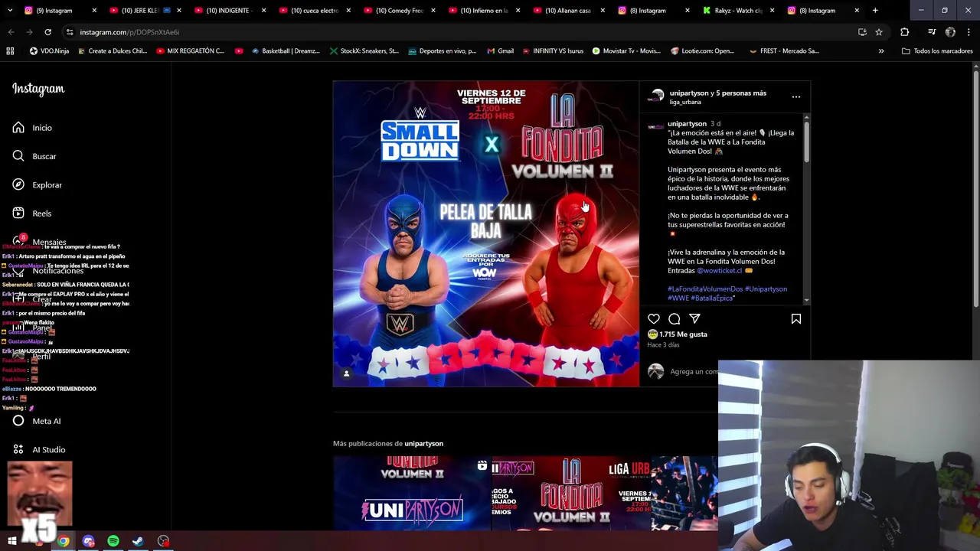View 1.715 Me gusta likes list

tap(683, 334)
